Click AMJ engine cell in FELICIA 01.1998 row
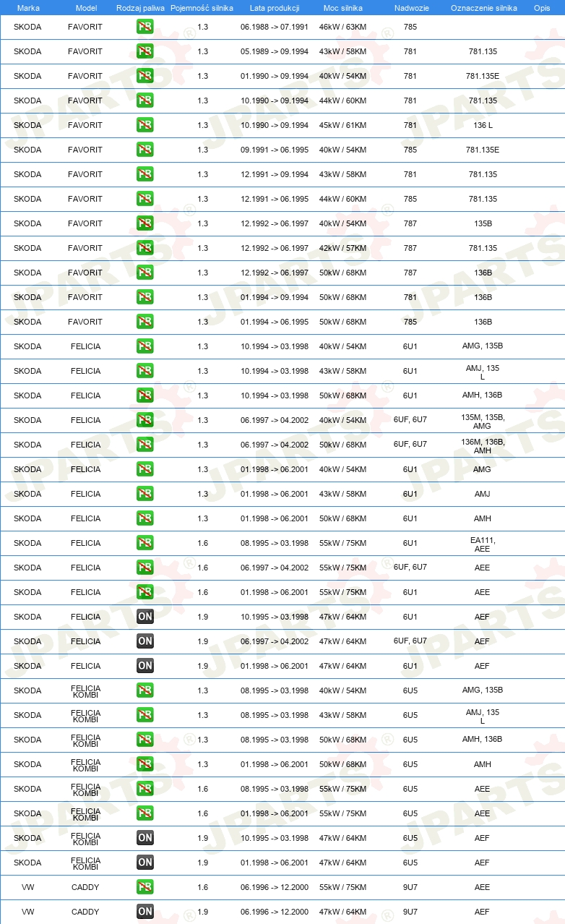 coord(483,494)
